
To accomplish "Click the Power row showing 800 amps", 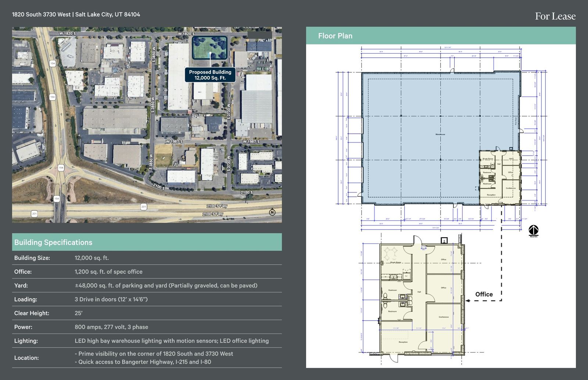I will [x=147, y=327].
